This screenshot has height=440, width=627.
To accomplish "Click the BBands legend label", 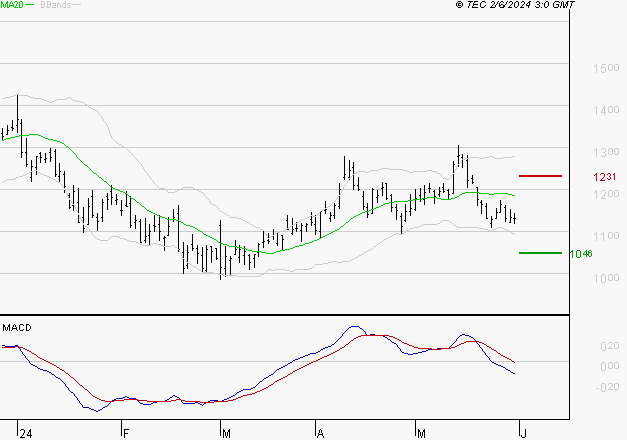I will [56, 5].
